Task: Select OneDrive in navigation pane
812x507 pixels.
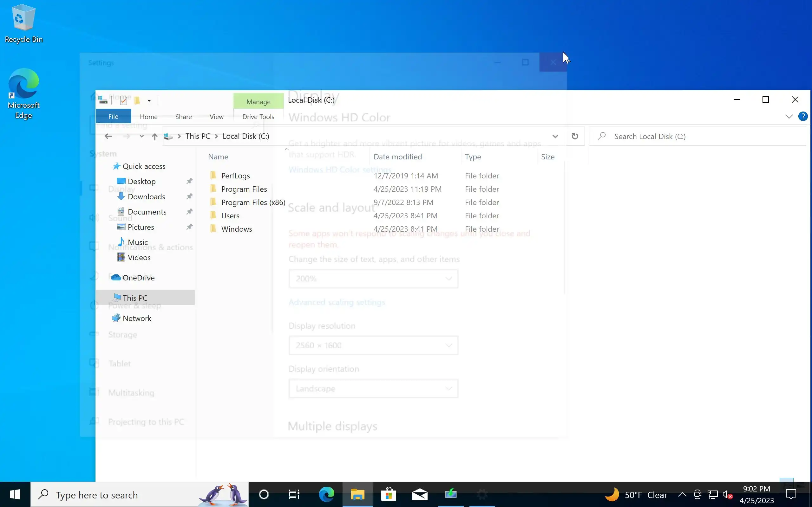Action: click(138, 278)
